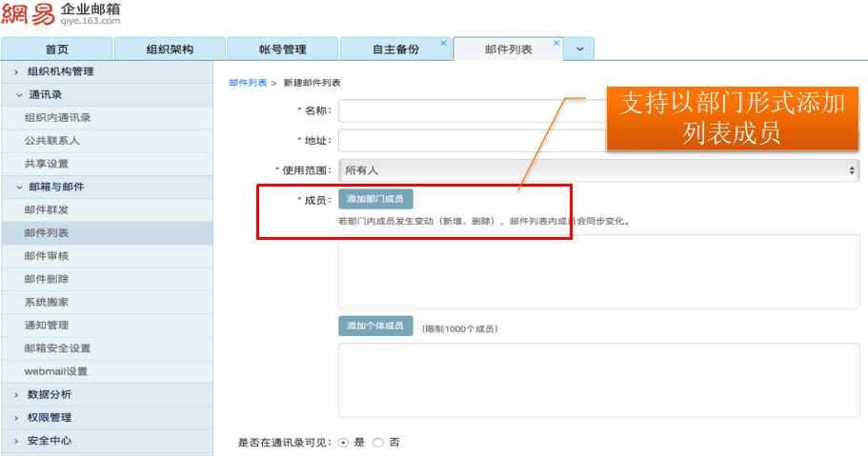Switch to the 帐号管理 tab
Image resolution: width=868 pixels, height=456 pixels.
[282, 50]
